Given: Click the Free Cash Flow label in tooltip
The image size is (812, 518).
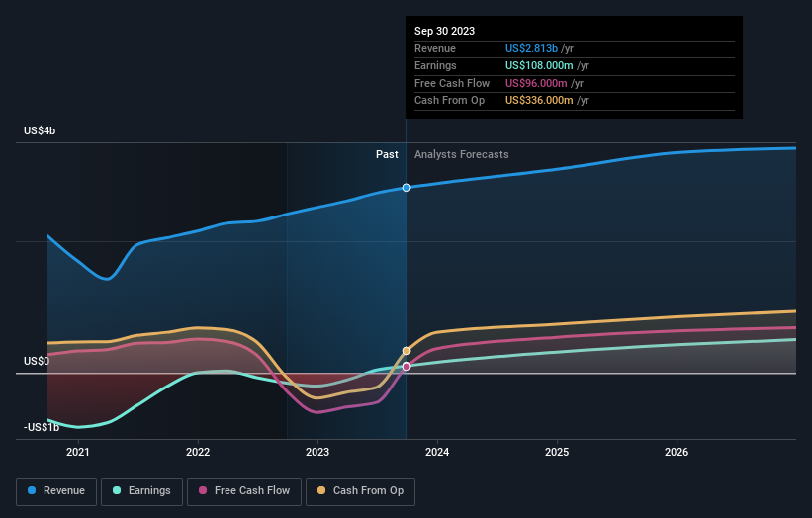Looking at the screenshot, I should [x=452, y=83].
